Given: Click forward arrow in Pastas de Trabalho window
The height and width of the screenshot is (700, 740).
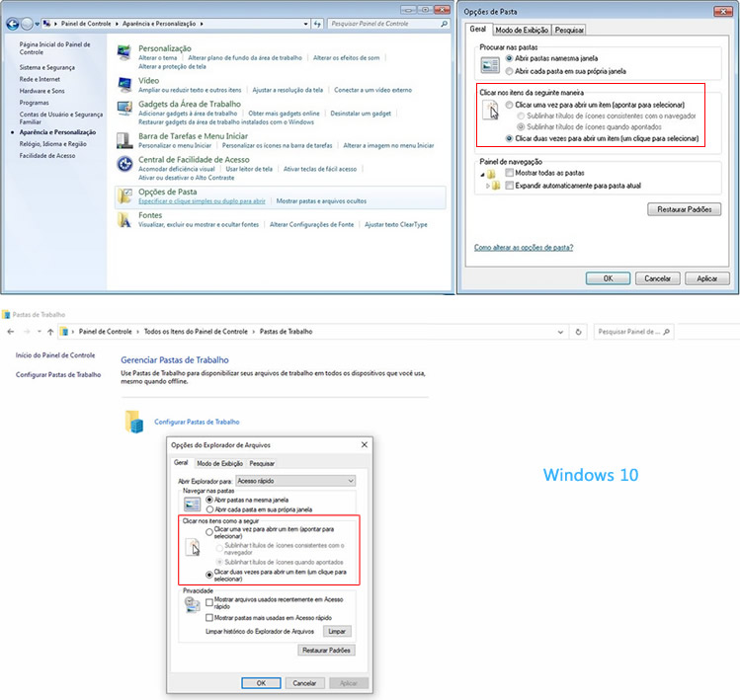Looking at the screenshot, I should point(27,332).
